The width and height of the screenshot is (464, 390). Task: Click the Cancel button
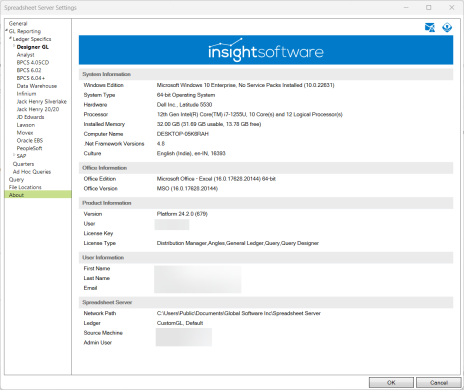[x=439, y=382]
